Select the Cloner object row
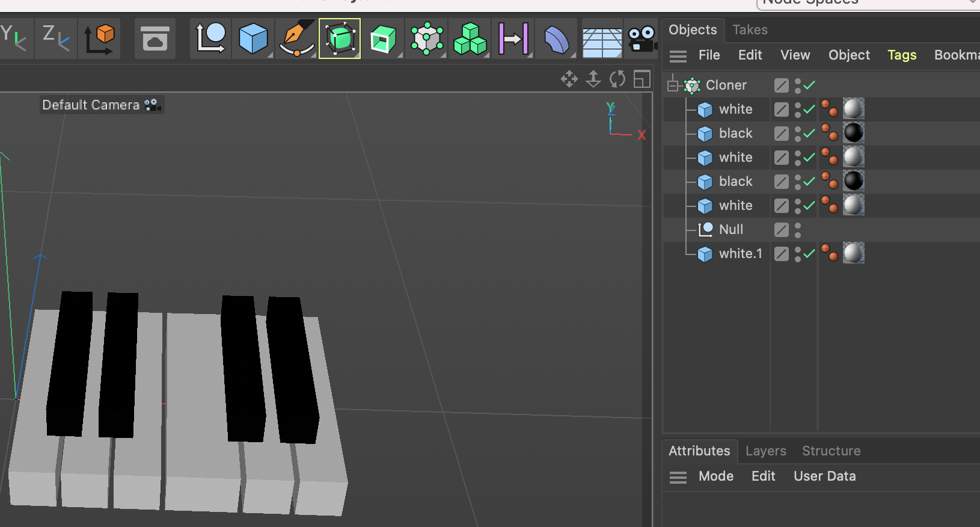Viewport: 980px width, 527px height. [726, 85]
